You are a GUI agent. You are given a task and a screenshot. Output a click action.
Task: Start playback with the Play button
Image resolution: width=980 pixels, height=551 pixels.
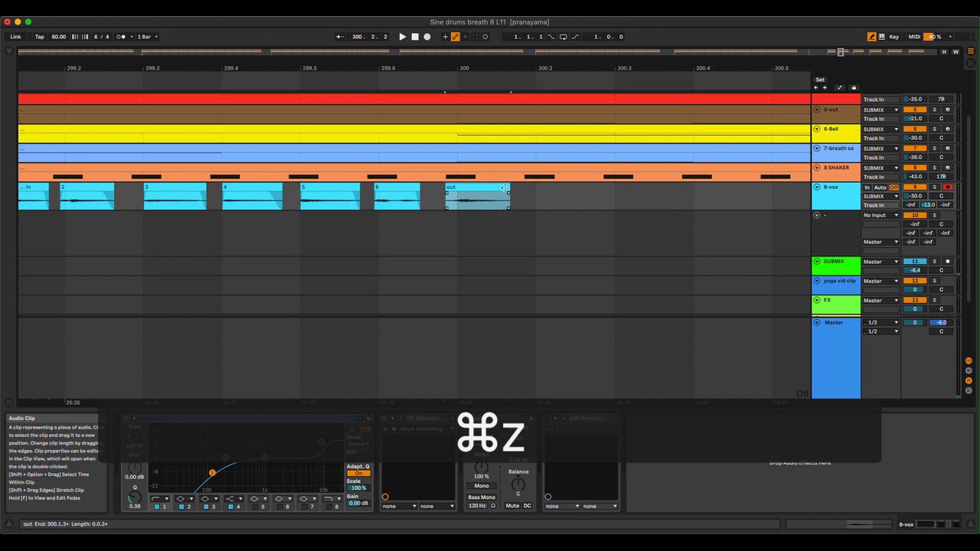tap(403, 37)
